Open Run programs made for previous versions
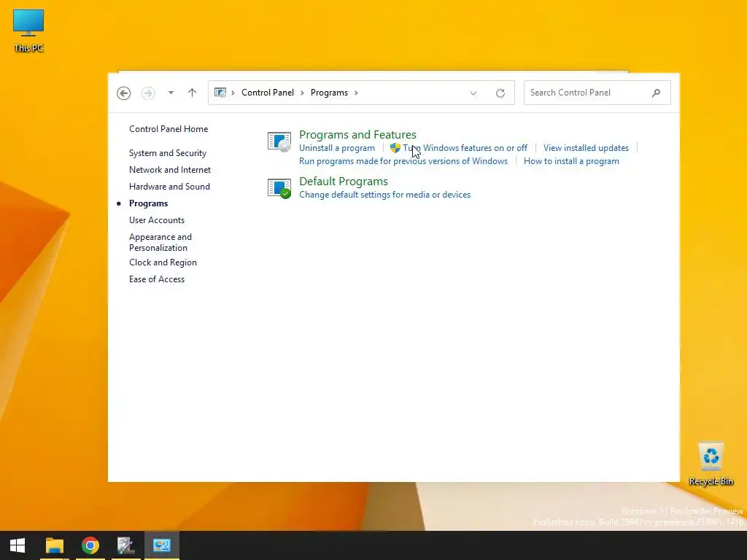Image resolution: width=747 pixels, height=560 pixels. click(403, 161)
